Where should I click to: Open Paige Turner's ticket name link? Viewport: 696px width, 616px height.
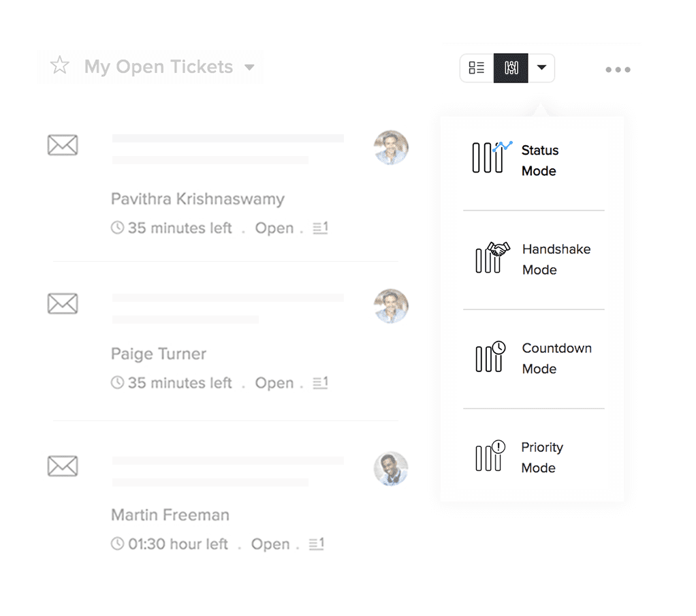pyautogui.click(x=159, y=354)
